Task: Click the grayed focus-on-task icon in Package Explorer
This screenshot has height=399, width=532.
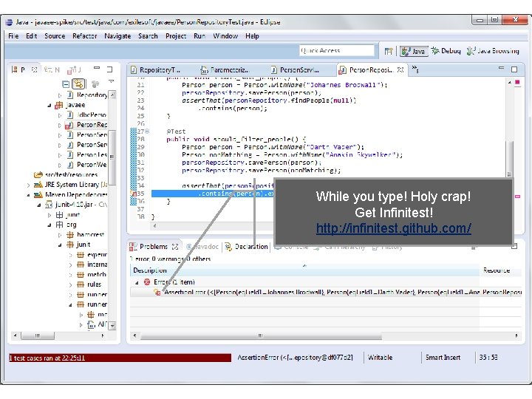Action: (95, 83)
